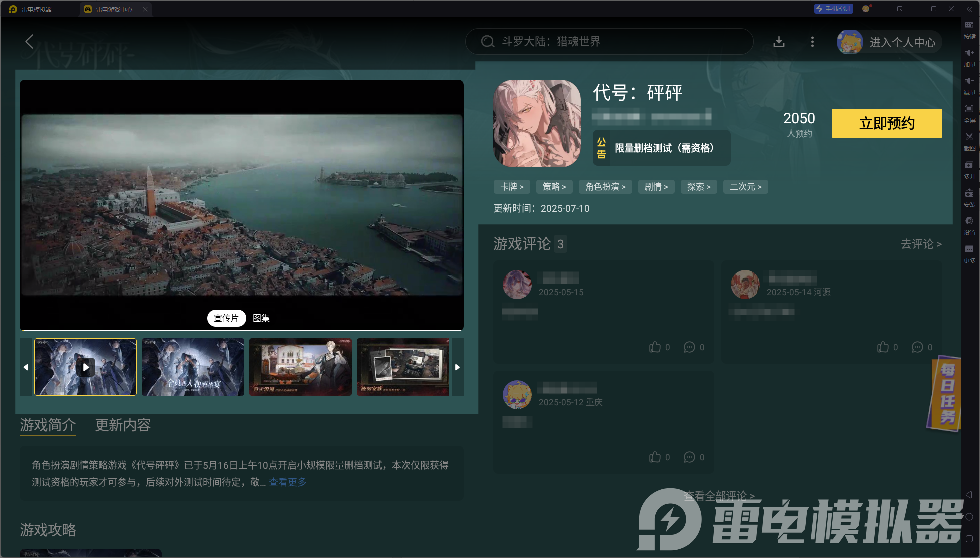
Task: Click the 立即预约 reserve button
Action: click(887, 123)
